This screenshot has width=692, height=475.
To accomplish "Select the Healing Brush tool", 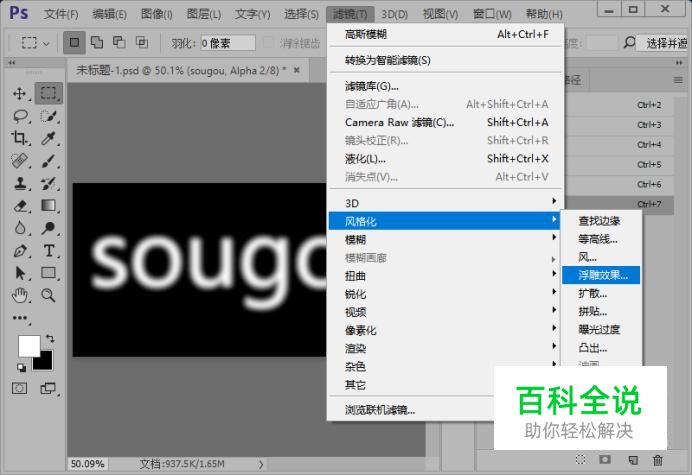I will tap(20, 160).
